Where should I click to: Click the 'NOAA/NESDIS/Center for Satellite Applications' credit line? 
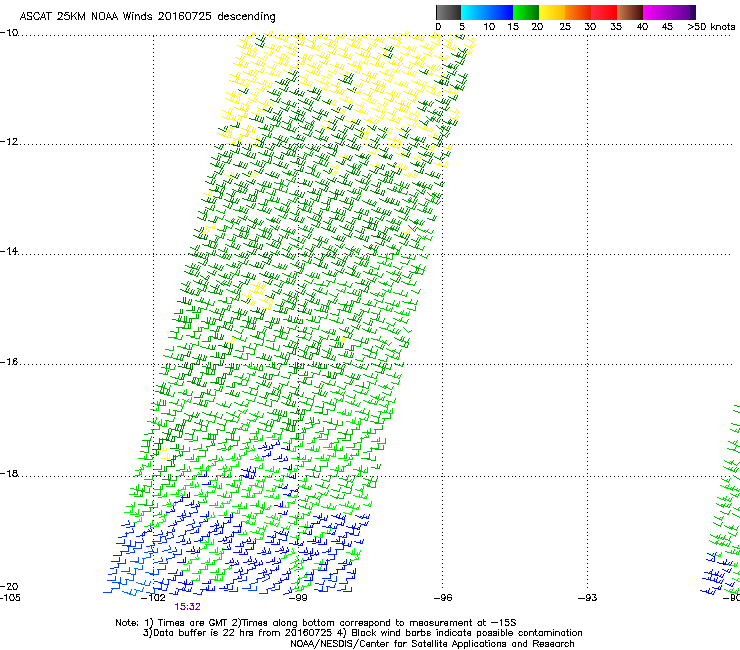click(x=432, y=644)
